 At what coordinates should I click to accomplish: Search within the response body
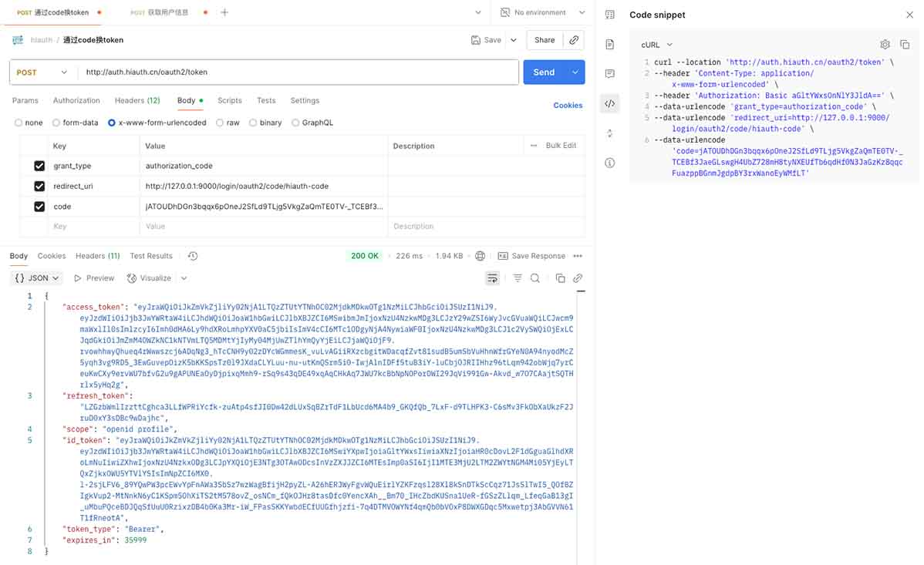pos(535,278)
